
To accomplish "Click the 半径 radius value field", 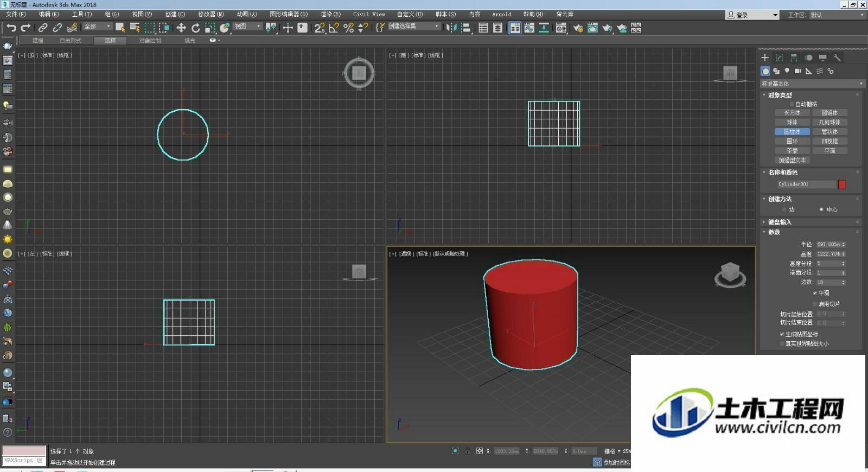I will 828,245.
